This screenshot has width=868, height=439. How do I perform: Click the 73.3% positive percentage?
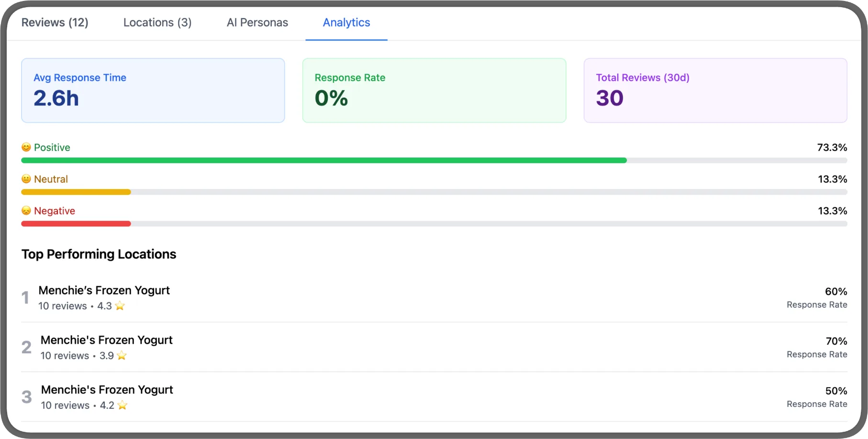pyautogui.click(x=832, y=147)
